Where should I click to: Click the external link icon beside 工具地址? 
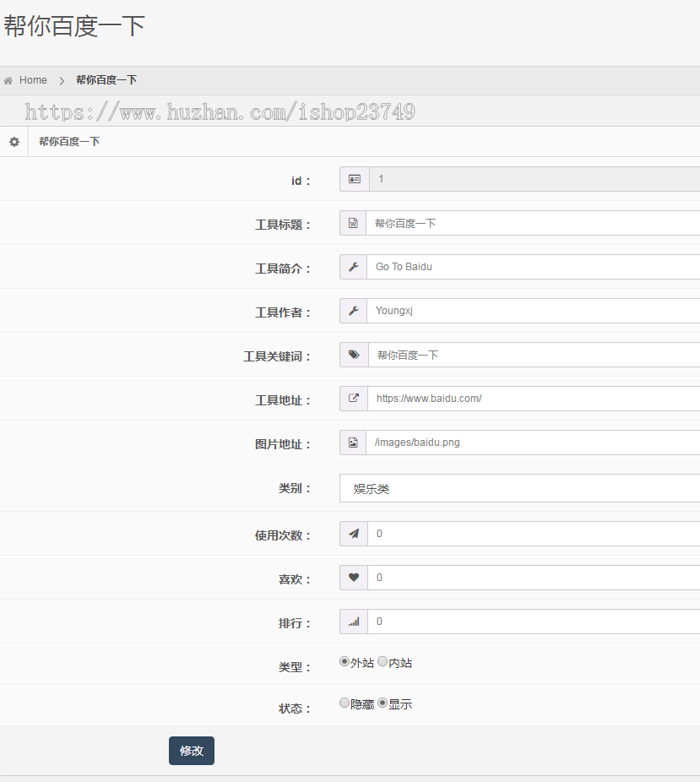(x=354, y=399)
